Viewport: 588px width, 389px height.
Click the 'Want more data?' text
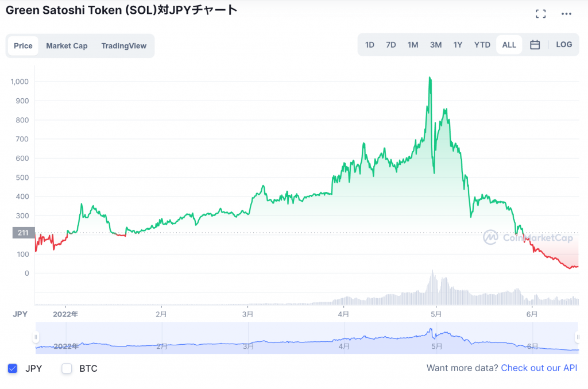(462, 368)
